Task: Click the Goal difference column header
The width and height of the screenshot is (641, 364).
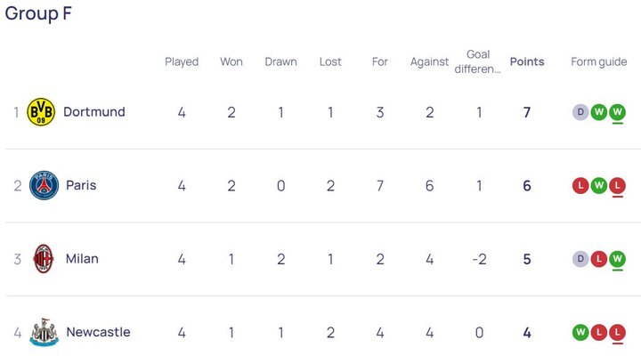Action: pos(479,61)
